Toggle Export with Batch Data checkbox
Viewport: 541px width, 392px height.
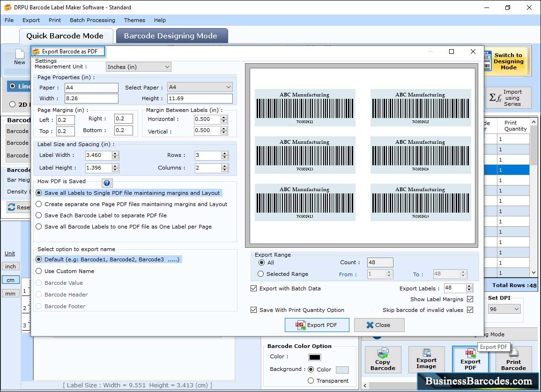point(253,288)
